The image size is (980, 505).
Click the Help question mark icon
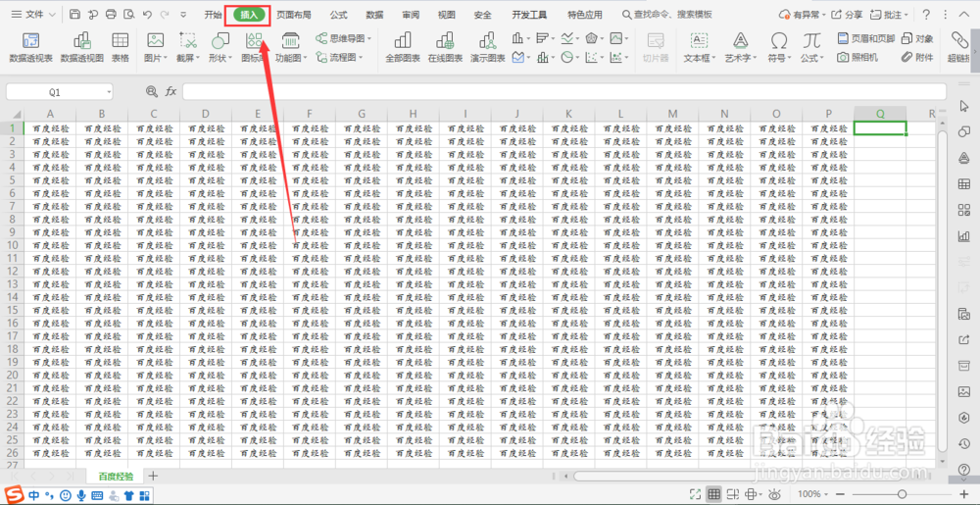tap(926, 15)
